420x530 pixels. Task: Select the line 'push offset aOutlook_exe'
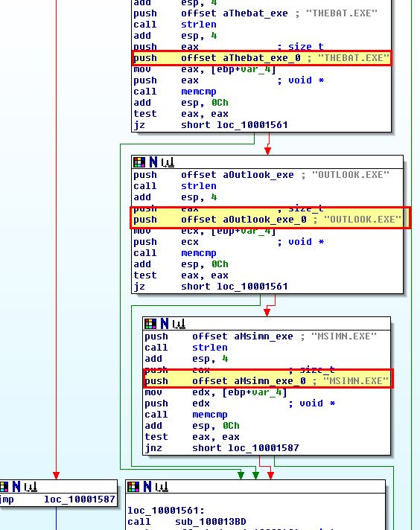[261, 175]
